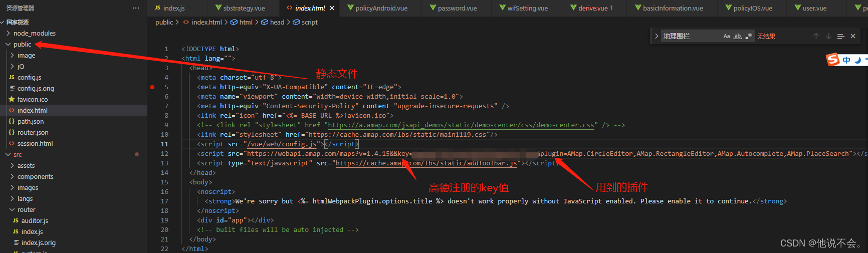Open the explorer more actions ellipsis

tap(136, 8)
